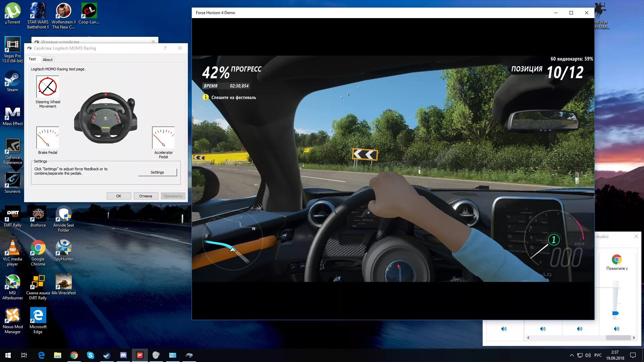Click Отмена to cancel Logitech dialog

(x=146, y=196)
